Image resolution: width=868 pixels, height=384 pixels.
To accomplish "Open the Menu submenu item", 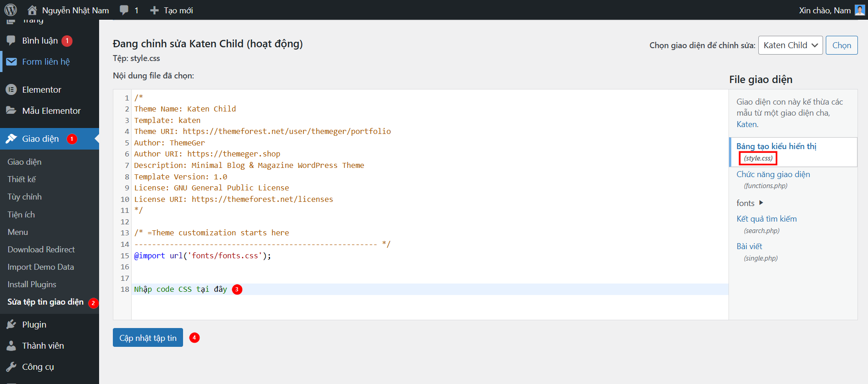I will 18,232.
